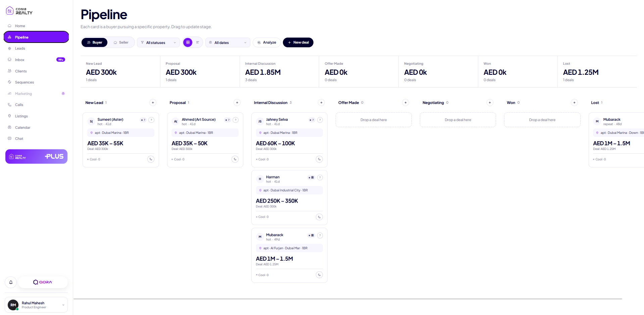Click the Offer Made drop zone
Screen dimensions: 644x315
[374, 120]
